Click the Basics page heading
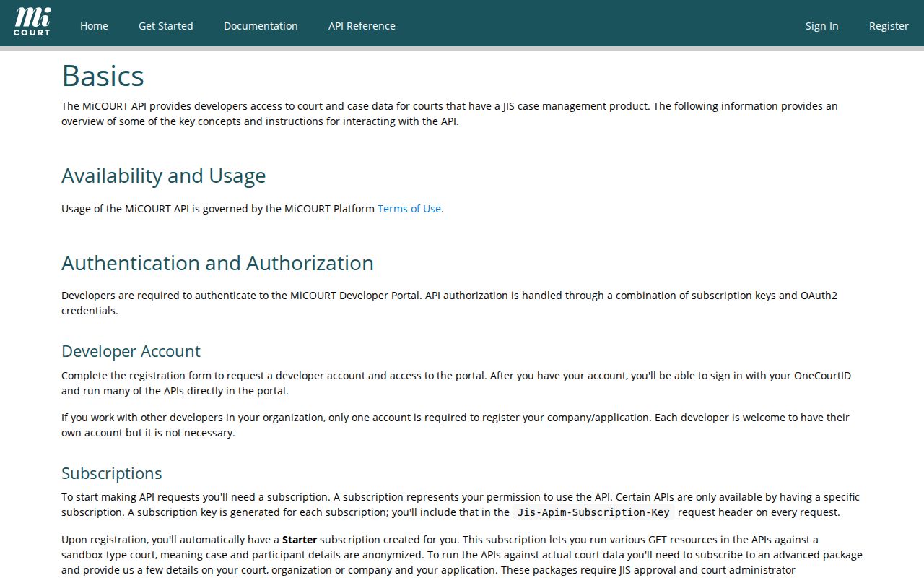This screenshot has width=924, height=578. 103,76
